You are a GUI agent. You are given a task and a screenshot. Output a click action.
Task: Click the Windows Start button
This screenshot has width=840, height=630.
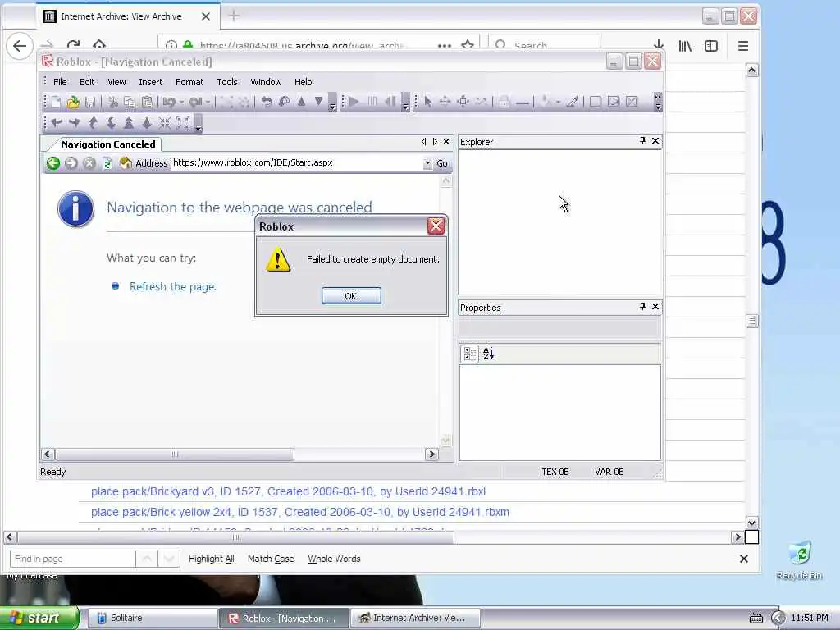click(x=39, y=618)
